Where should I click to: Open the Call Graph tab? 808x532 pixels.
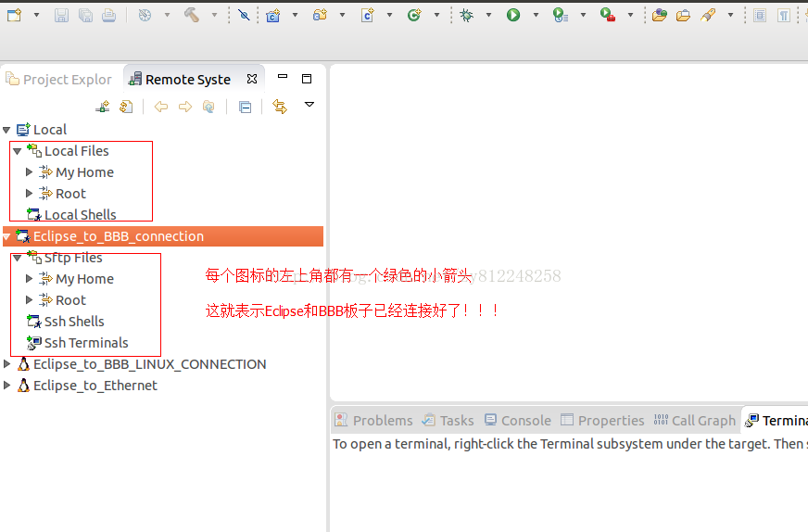pos(695,421)
